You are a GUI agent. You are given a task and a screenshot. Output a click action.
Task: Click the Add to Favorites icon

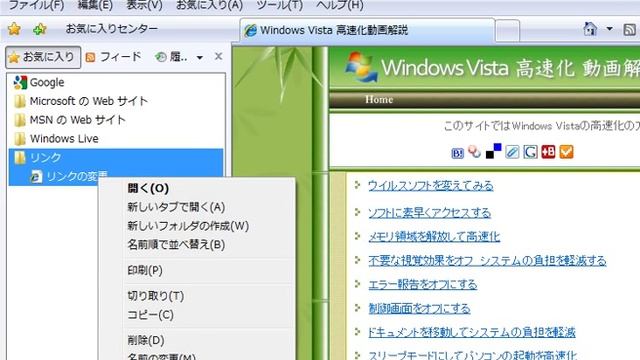(x=40, y=29)
